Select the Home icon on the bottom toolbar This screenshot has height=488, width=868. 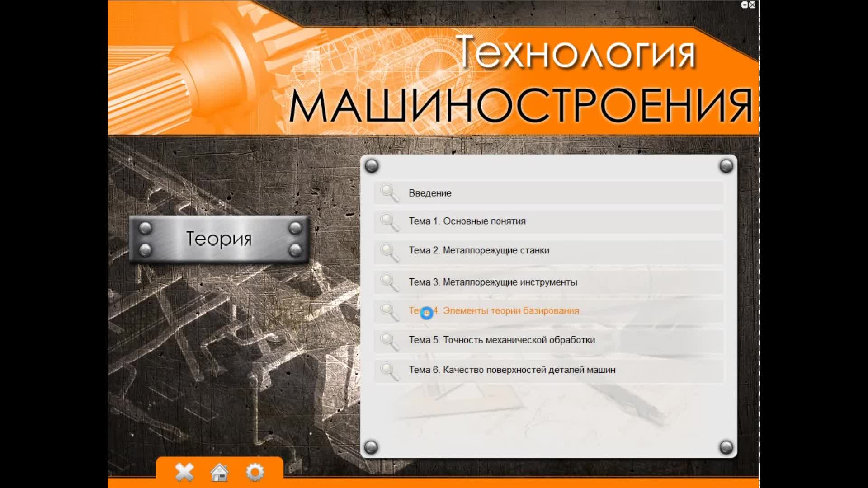[x=219, y=473]
